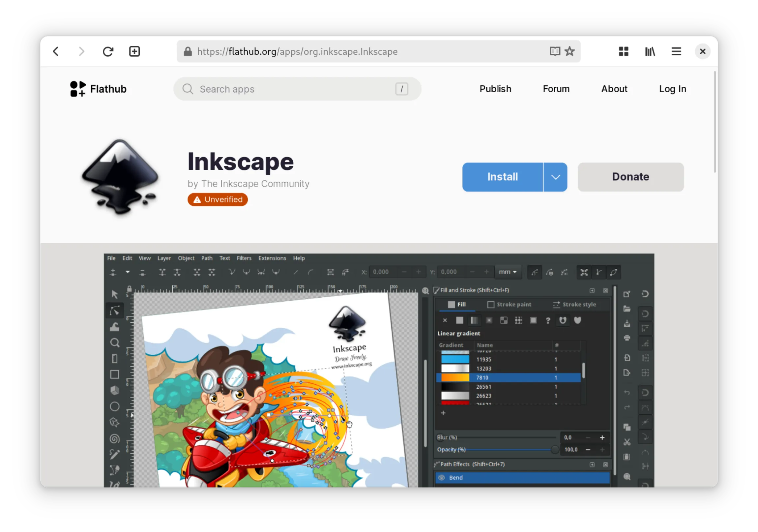Click the browser forward arrow
Screen dimensions: 758x532
pyautogui.click(x=81, y=51)
